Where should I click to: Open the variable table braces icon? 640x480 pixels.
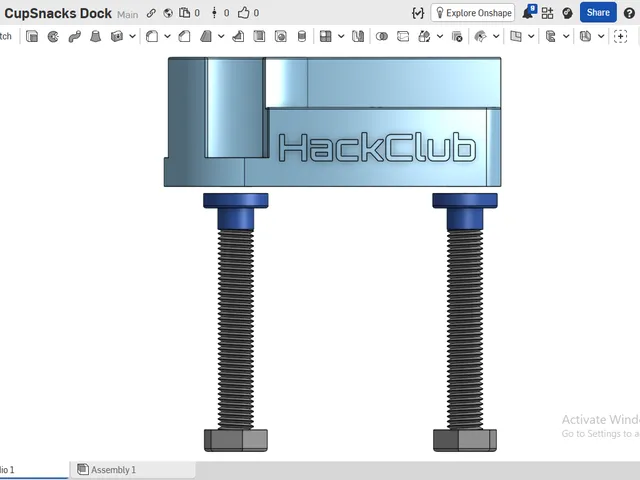click(418, 13)
